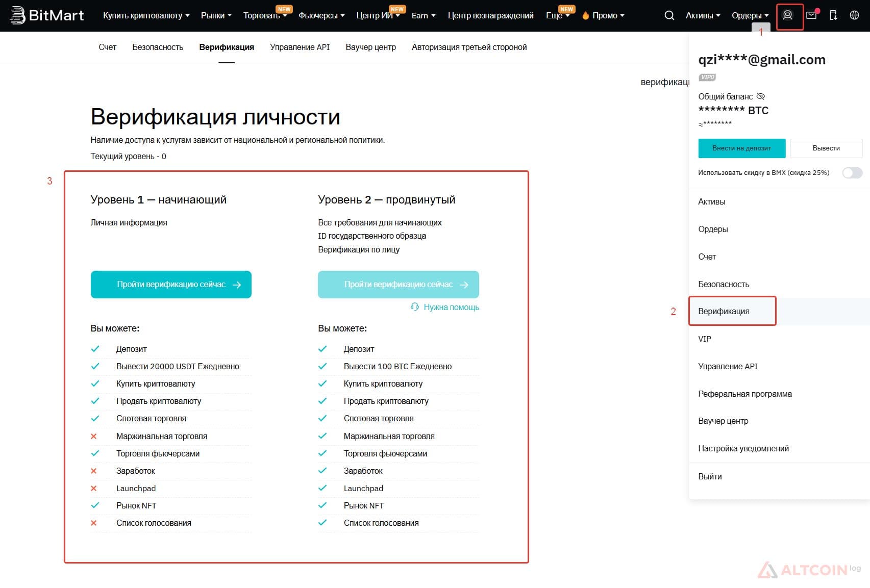
Task: Open the user profile icon
Action: click(x=787, y=15)
